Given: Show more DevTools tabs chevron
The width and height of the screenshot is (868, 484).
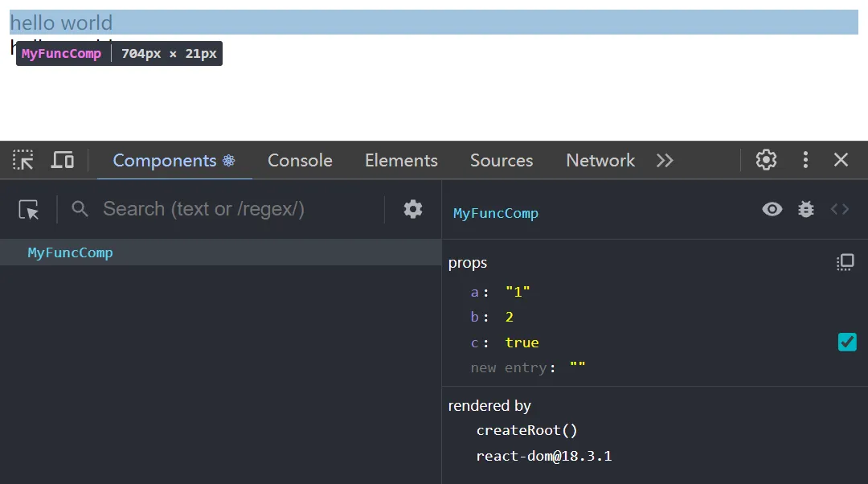Looking at the screenshot, I should click(665, 160).
